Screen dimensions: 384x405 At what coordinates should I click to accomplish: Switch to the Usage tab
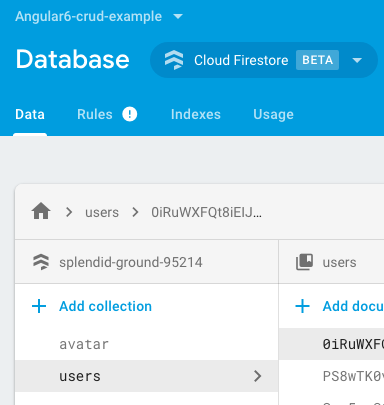(273, 114)
